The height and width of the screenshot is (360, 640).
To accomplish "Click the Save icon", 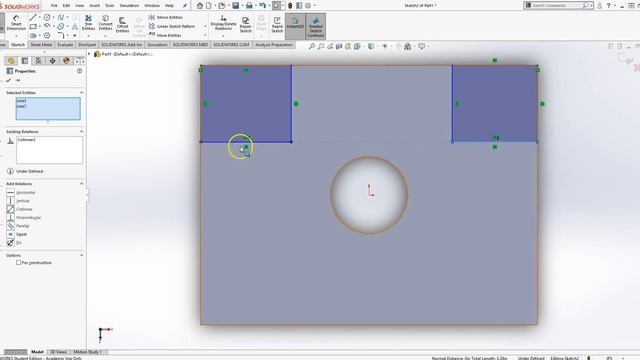I will pyautogui.click(x=236, y=6).
